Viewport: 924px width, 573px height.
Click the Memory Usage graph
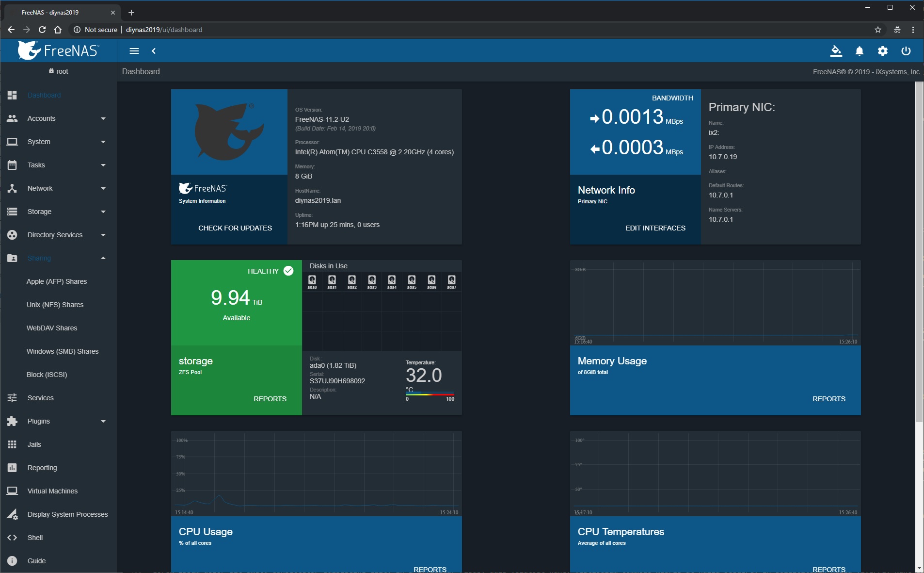(x=716, y=303)
